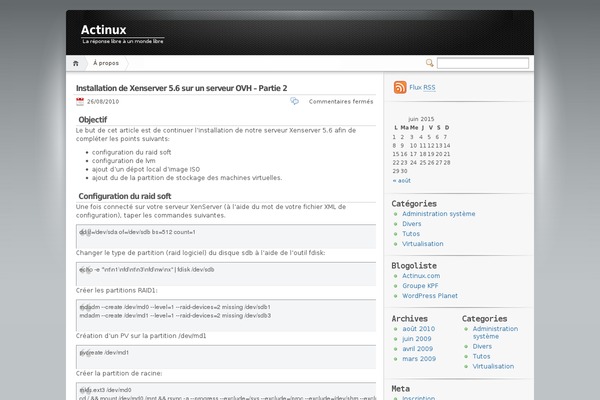Open the Flux RSS link
Image resolution: width=600 pixels, height=400 pixels.
(422, 87)
